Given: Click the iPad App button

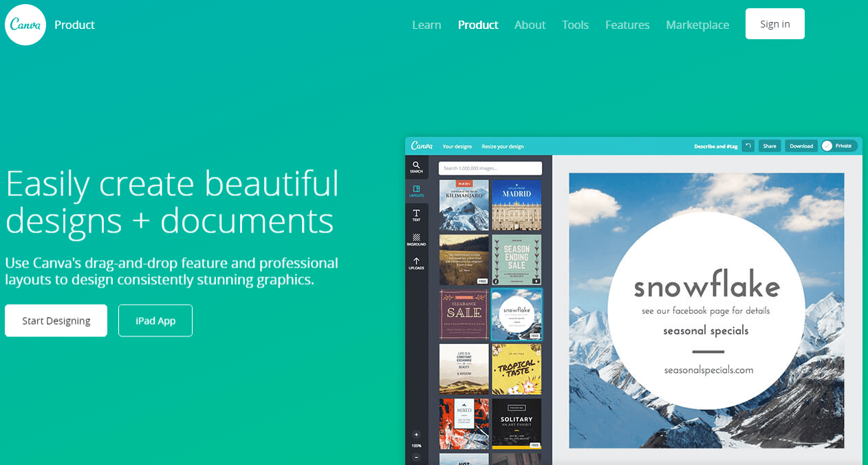Looking at the screenshot, I should point(155,320).
